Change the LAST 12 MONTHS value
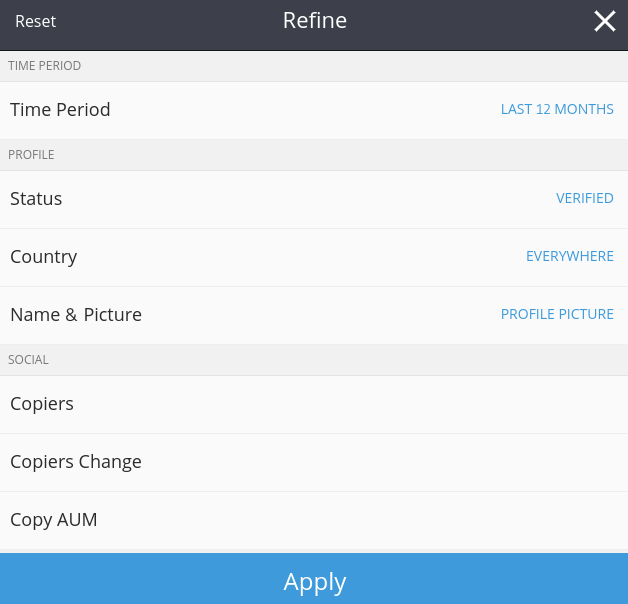 557,109
